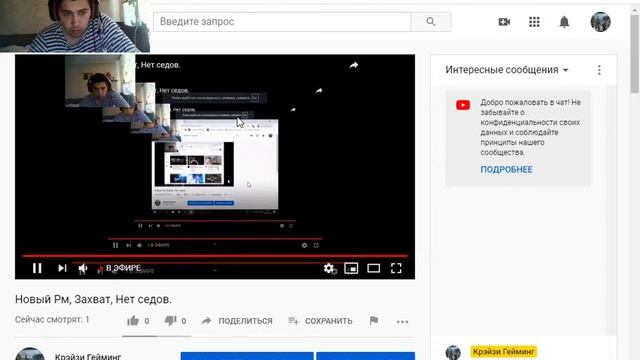Pause the live video
This screenshot has height=360, width=640.
point(37,268)
